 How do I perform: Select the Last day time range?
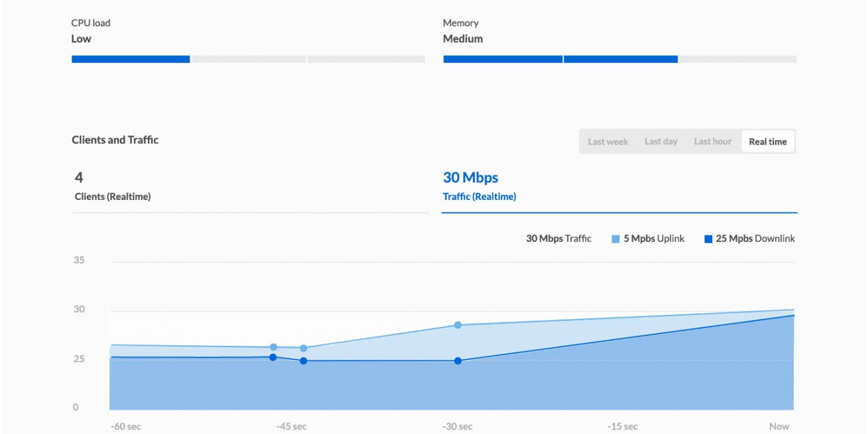point(661,141)
